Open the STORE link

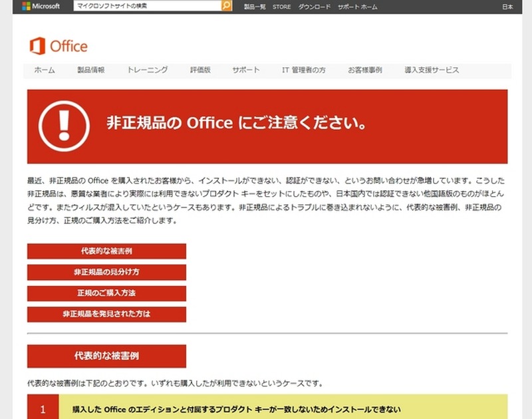click(281, 7)
